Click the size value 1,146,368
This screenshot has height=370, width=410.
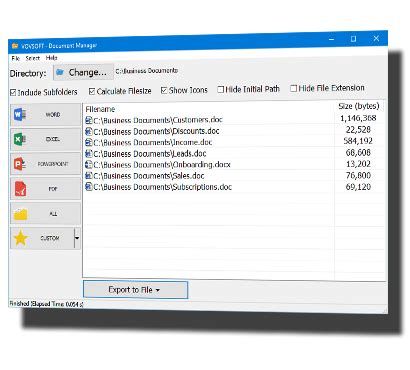click(358, 118)
